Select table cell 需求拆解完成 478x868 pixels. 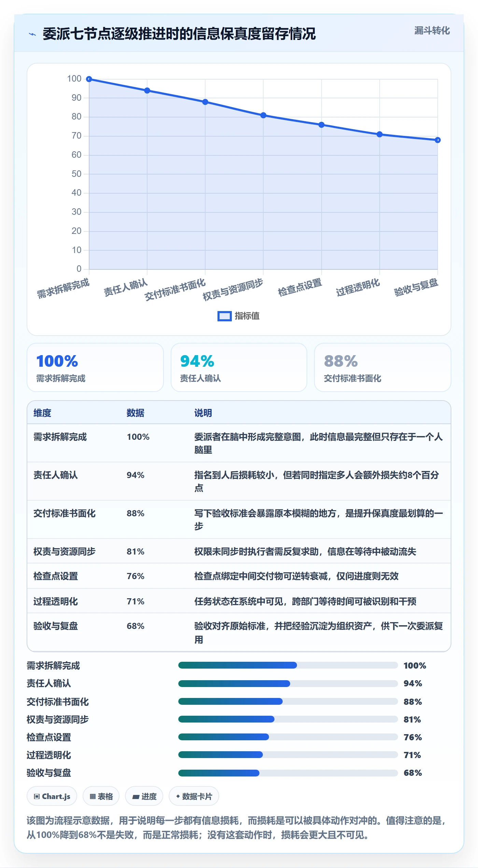pos(60,437)
